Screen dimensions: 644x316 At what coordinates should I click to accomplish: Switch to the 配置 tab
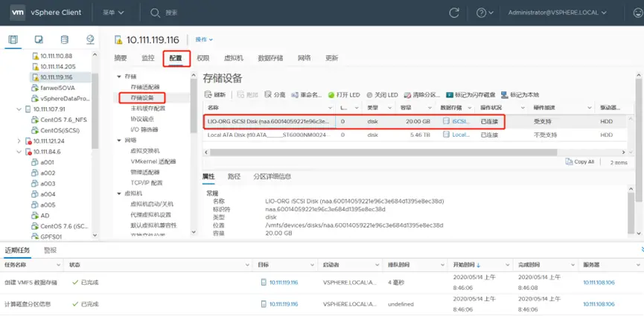coord(176,59)
